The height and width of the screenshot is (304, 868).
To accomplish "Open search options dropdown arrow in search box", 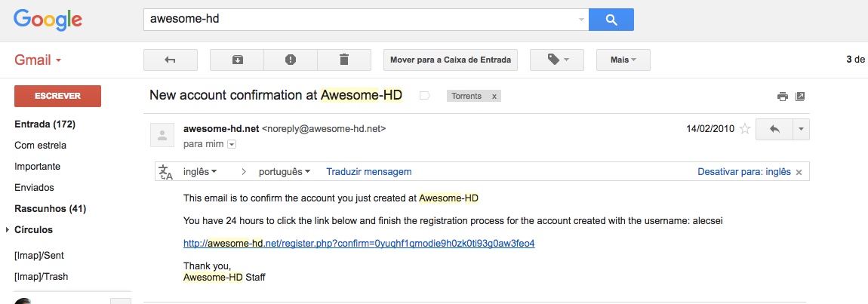I will pos(580,20).
